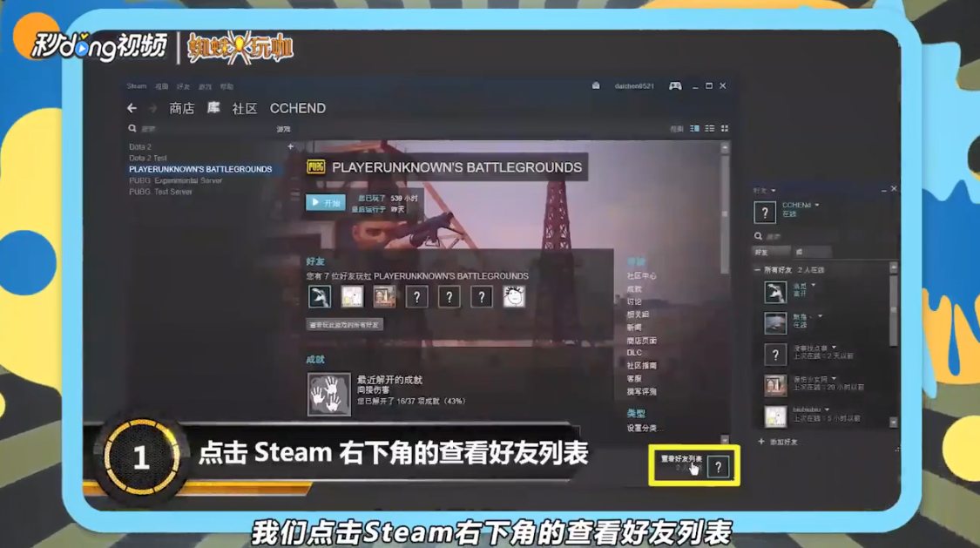980x548 pixels.
Task: Click question-mark avatar offline 2 days ago
Action: 775,355
